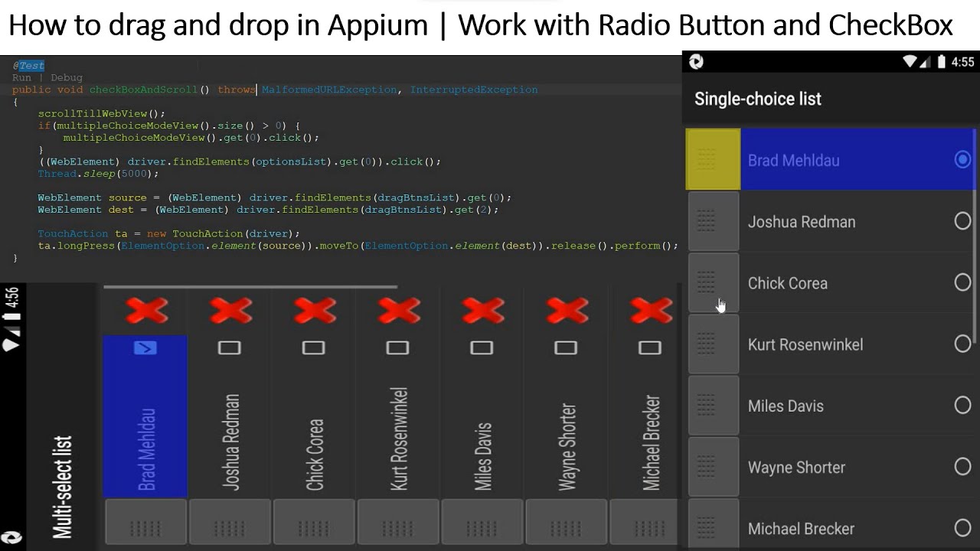Click red X above Brad Mehldau in multi-select list
This screenshot has height=551, width=980.
click(x=146, y=311)
